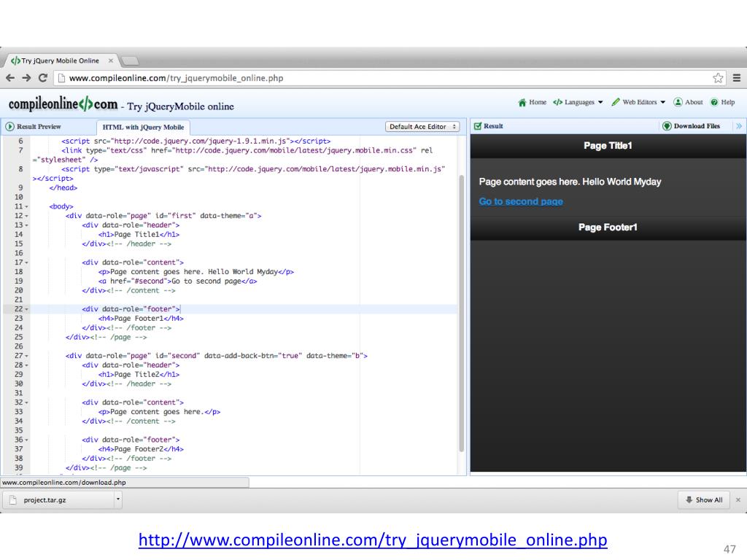Follow the Go to second page link

point(521,201)
